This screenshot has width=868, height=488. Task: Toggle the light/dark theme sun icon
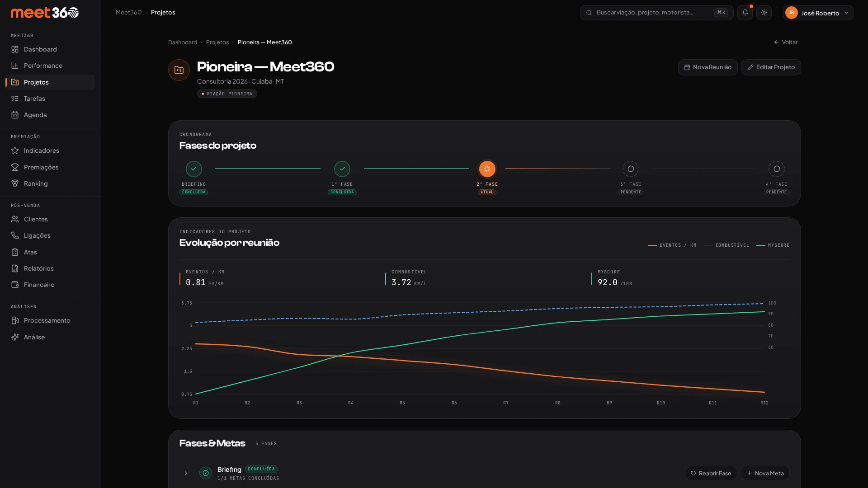(764, 13)
